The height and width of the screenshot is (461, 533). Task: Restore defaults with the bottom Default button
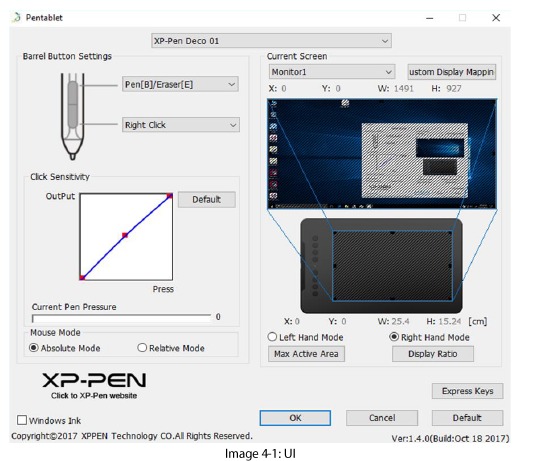(x=467, y=418)
